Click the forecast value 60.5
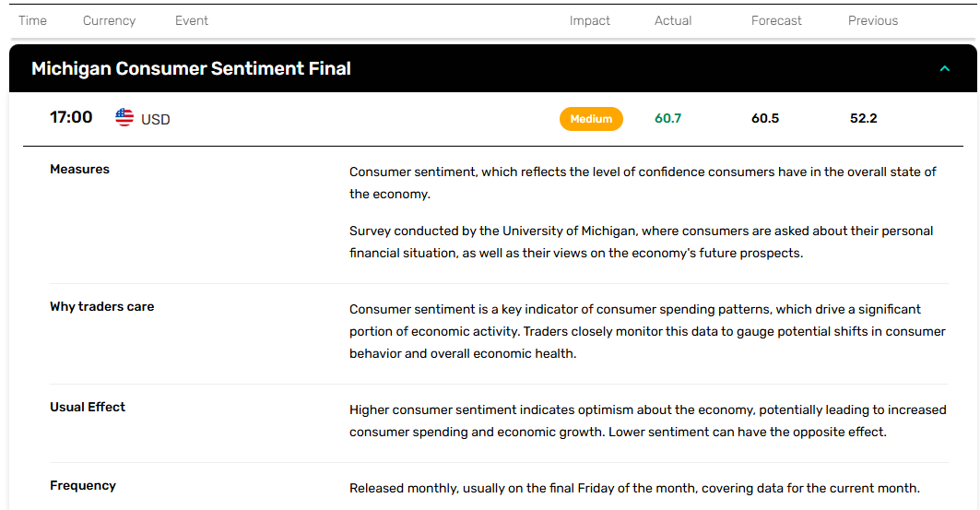The image size is (980, 510). (x=765, y=118)
